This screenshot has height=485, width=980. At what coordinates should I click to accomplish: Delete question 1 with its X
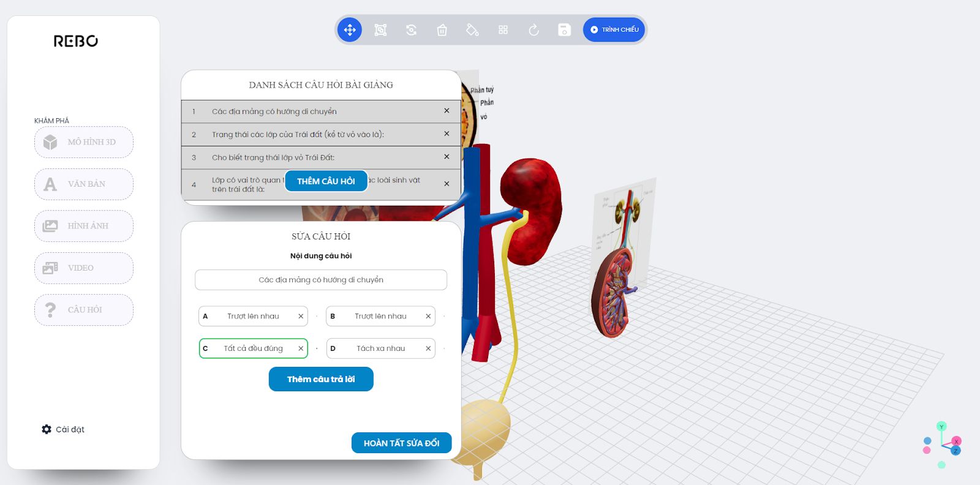[x=447, y=111]
